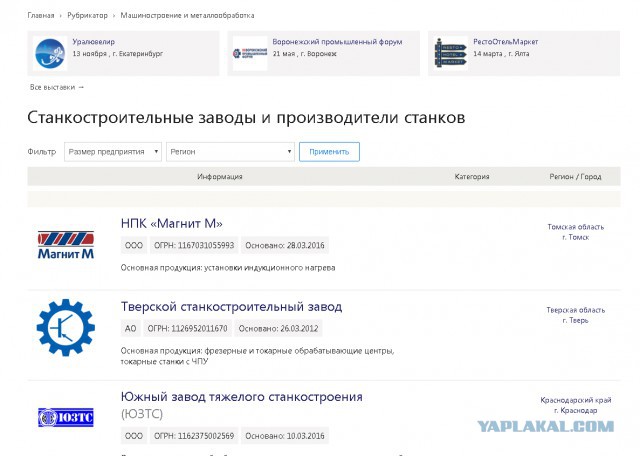Image resolution: width=640 pixels, height=456 pixels.
Task: Click the 14 марта, г. Ялта date text
Action: [x=501, y=54]
